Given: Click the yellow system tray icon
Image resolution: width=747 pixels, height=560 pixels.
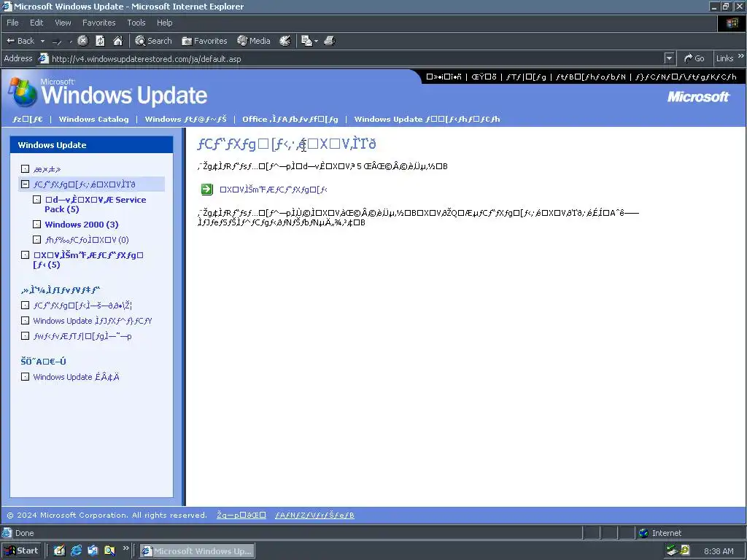Looking at the screenshot, I should tap(684, 551).
